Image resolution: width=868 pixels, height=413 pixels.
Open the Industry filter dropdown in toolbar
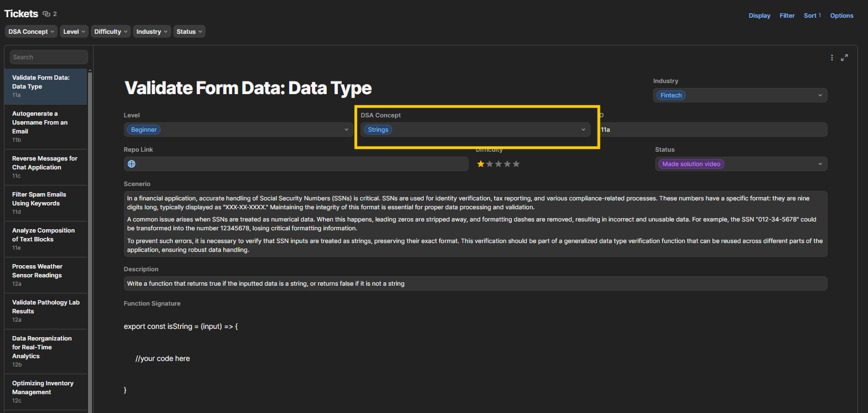[152, 32]
